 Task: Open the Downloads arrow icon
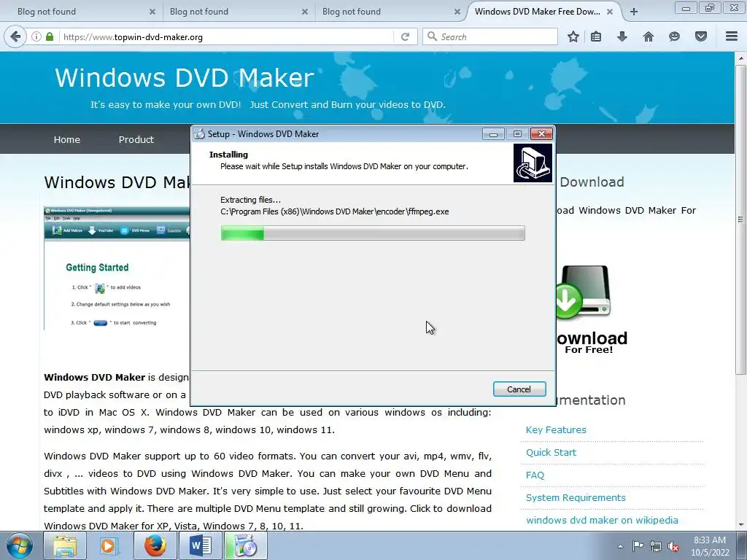[622, 36]
